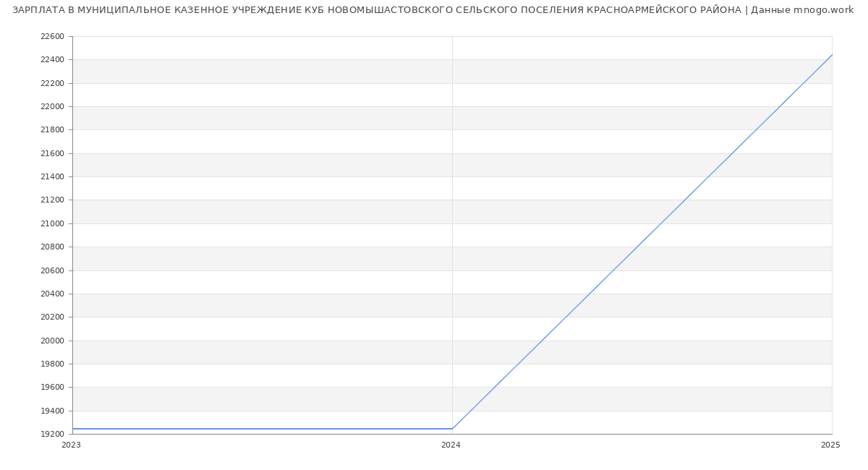This screenshot has height=470, width=868.
Task: Click the 2025 x-axis label
Action: (830, 445)
